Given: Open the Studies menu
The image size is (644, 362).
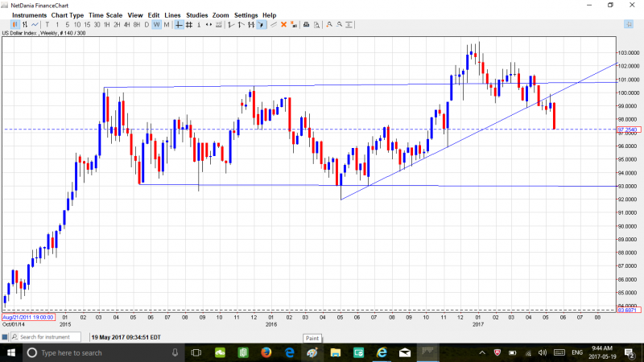Looking at the screenshot, I should 196,15.
